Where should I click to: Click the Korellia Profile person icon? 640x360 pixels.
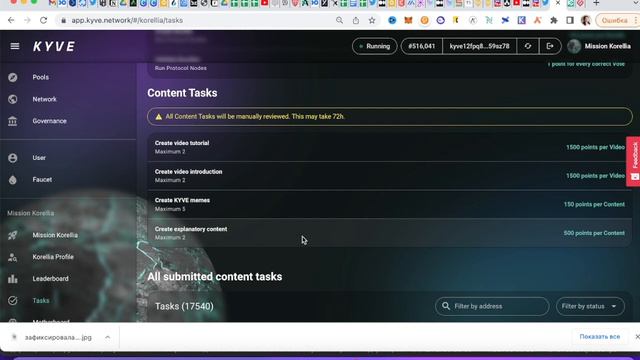pyautogui.click(x=13, y=257)
